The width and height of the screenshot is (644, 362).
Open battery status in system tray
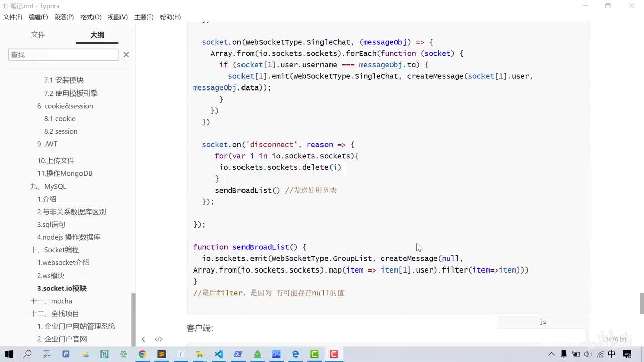576,354
